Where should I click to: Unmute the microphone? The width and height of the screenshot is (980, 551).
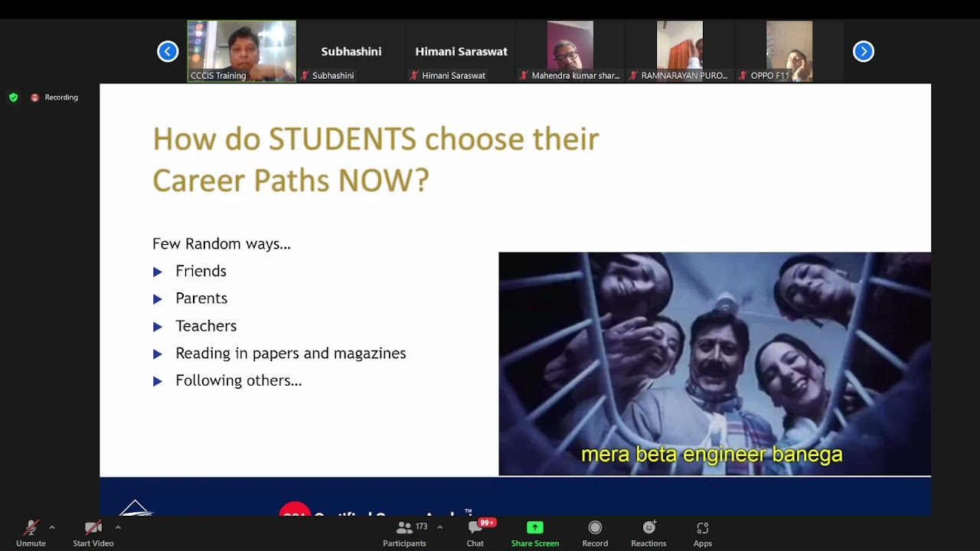click(x=31, y=533)
